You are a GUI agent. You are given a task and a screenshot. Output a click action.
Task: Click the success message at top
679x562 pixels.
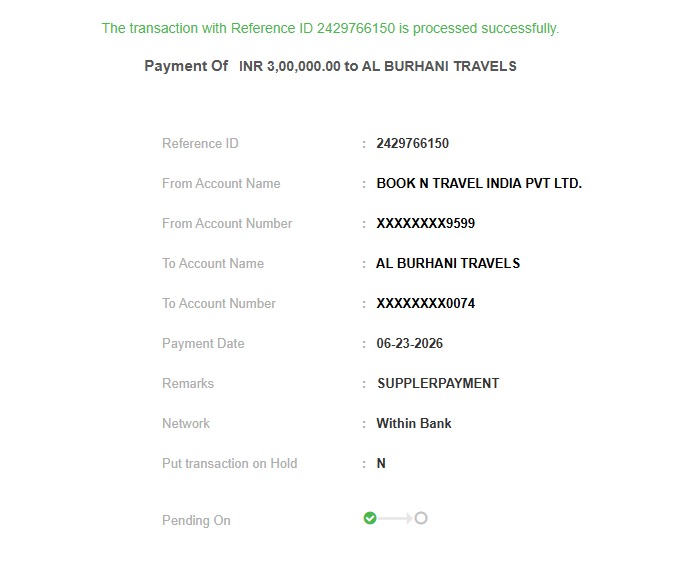tap(330, 28)
